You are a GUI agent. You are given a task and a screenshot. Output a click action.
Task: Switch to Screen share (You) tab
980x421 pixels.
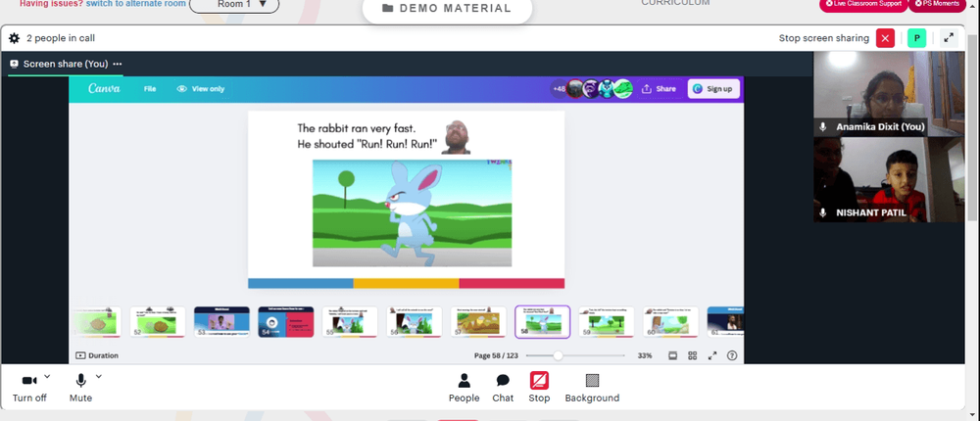tap(66, 64)
